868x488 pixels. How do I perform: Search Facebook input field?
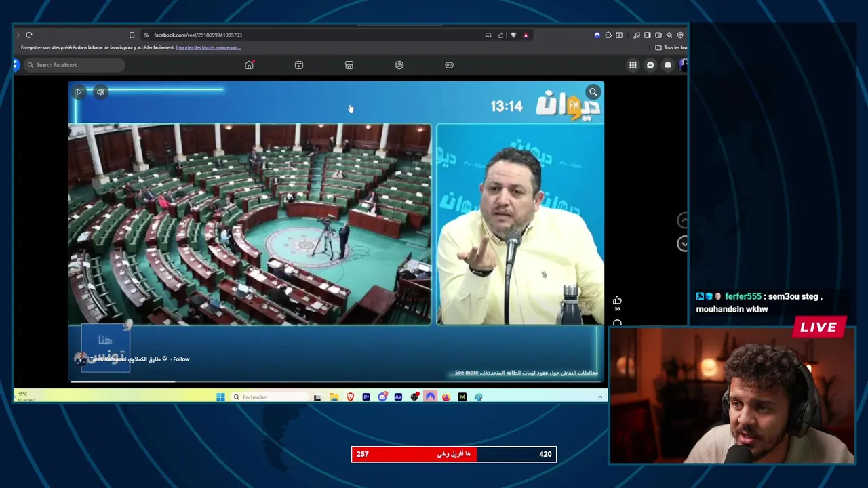[x=75, y=65]
